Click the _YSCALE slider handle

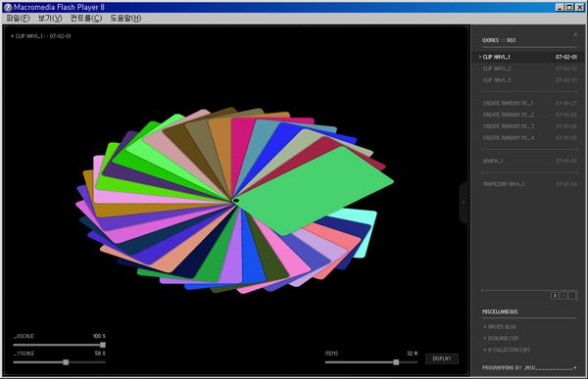tap(66, 362)
